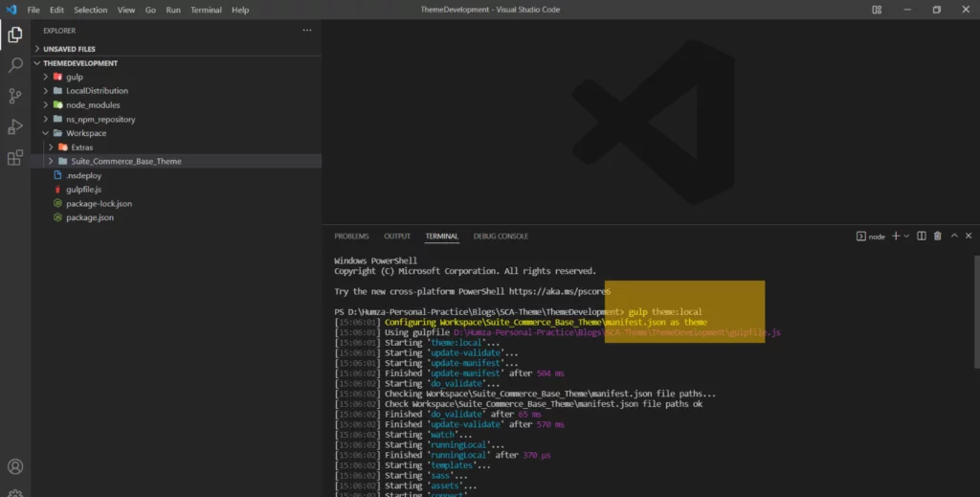Collapse the THEMEDEVELOPMENT section

(x=176, y=63)
